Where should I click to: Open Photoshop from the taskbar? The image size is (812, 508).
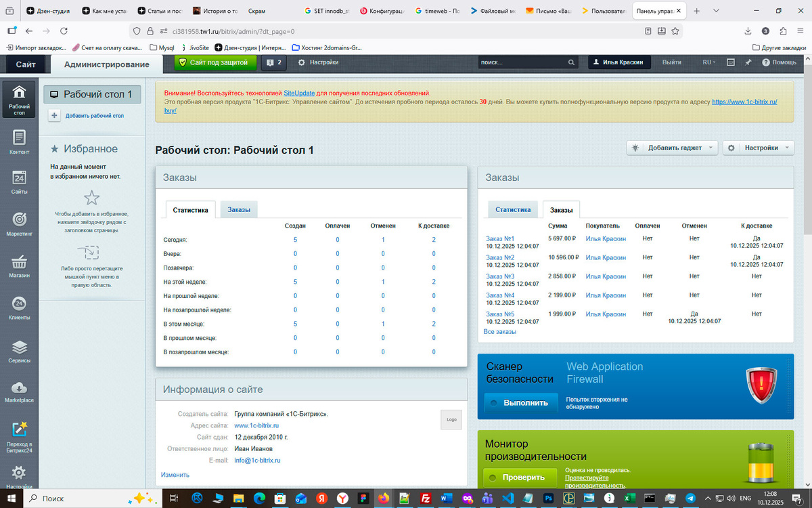548,498
